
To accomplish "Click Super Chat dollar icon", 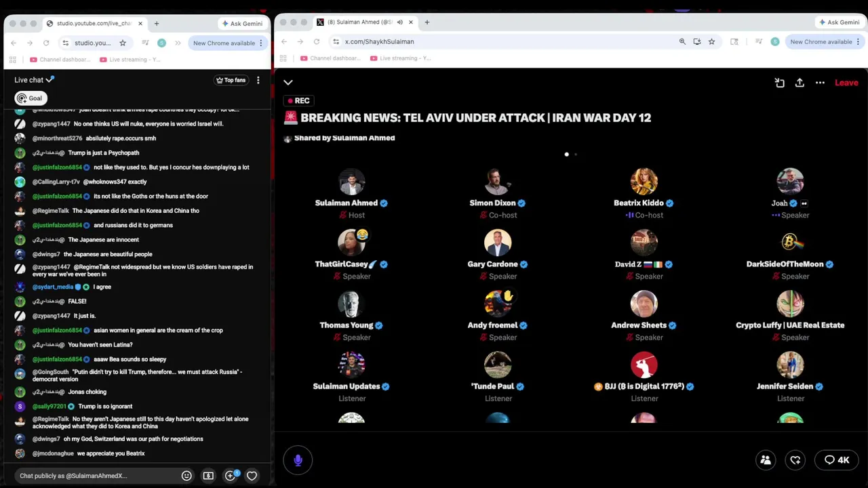I will (x=208, y=476).
